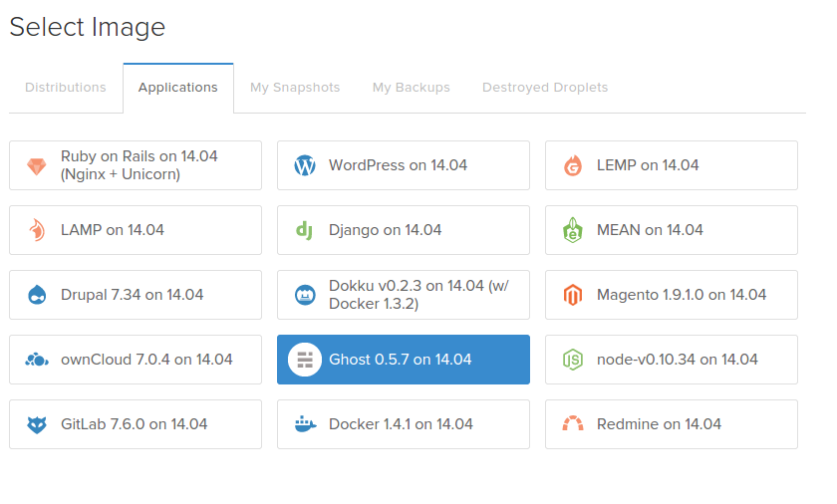Click the MEAN stack leaf icon
The height and width of the screenshot is (504, 837).
click(573, 230)
